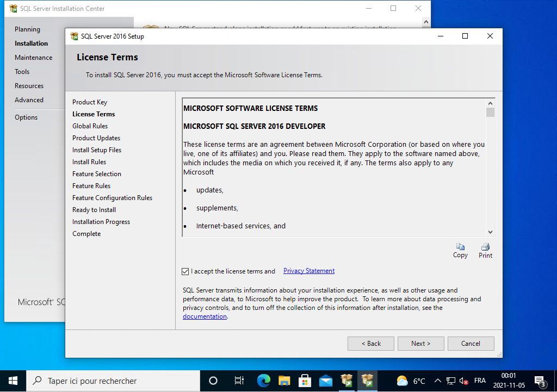This screenshot has width=557, height=392.
Task: Uncheck the accept license terms checkbox
Action: tap(186, 271)
